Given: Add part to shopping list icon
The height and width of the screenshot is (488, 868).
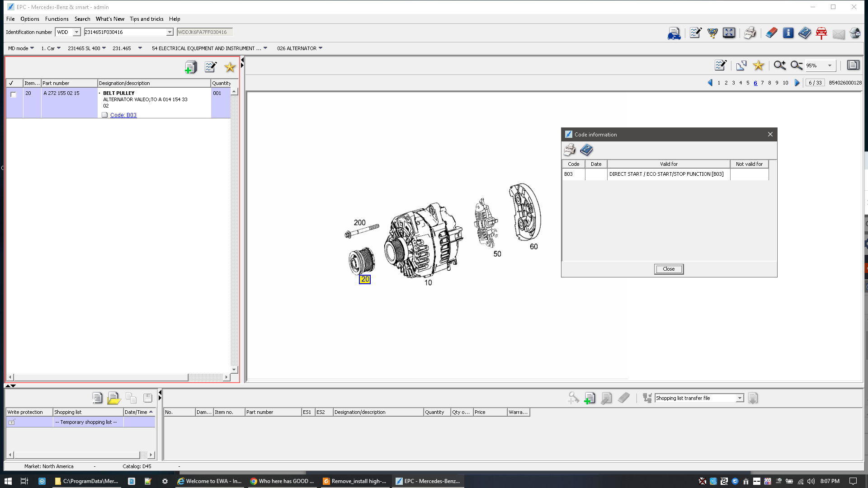Looking at the screenshot, I should point(191,67).
